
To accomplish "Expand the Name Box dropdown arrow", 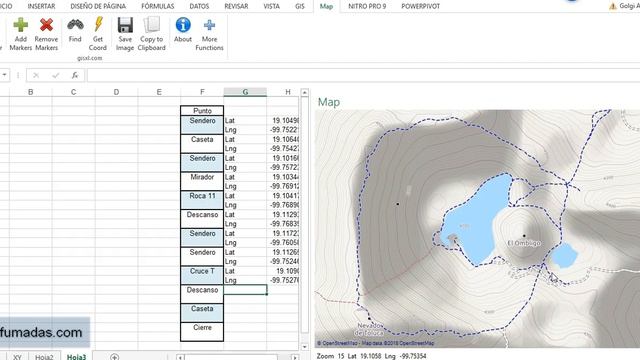I will (4, 75).
